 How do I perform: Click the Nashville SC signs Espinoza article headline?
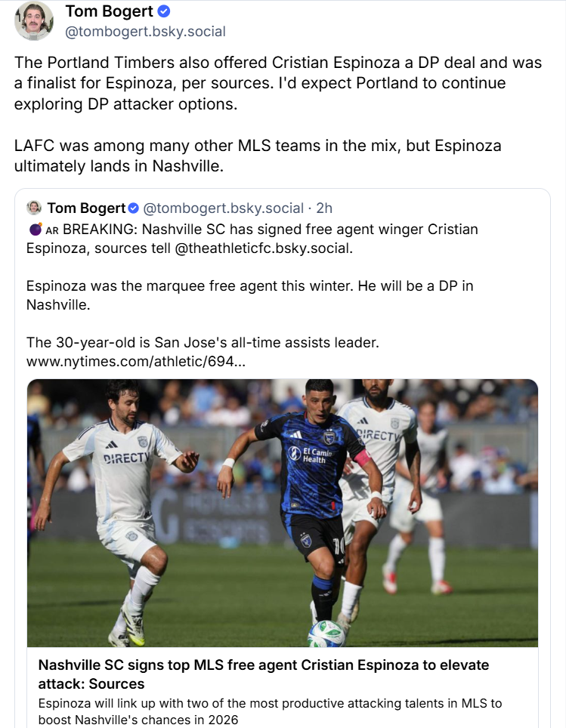(x=264, y=674)
